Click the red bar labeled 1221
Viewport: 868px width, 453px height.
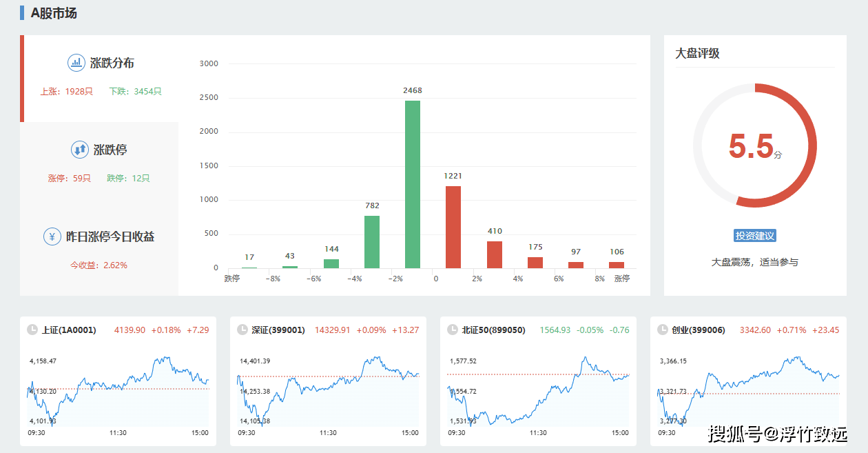(x=453, y=227)
